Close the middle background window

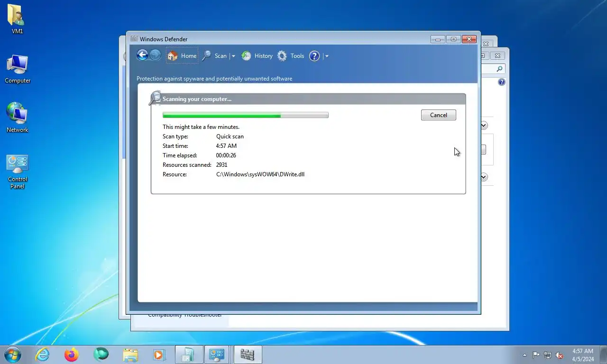(x=497, y=55)
